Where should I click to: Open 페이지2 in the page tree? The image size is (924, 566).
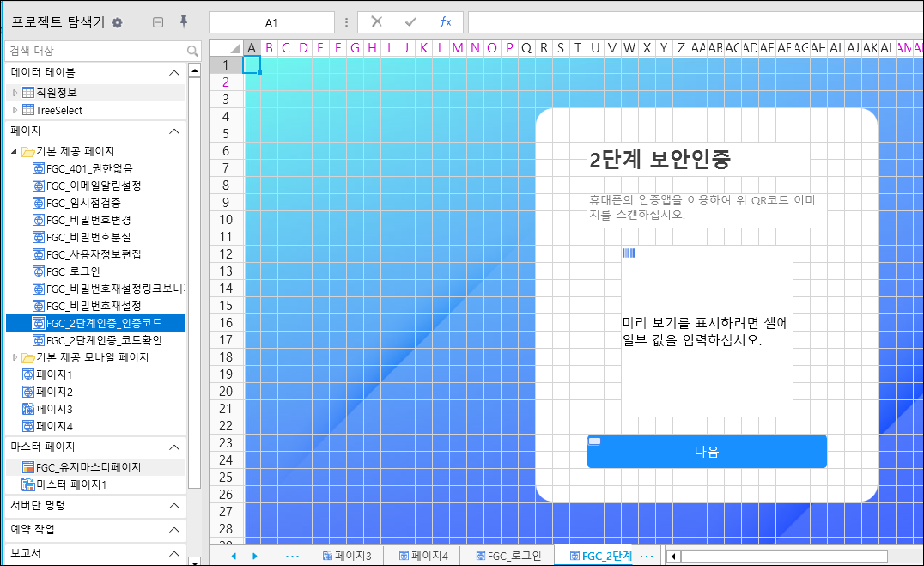pos(53,392)
